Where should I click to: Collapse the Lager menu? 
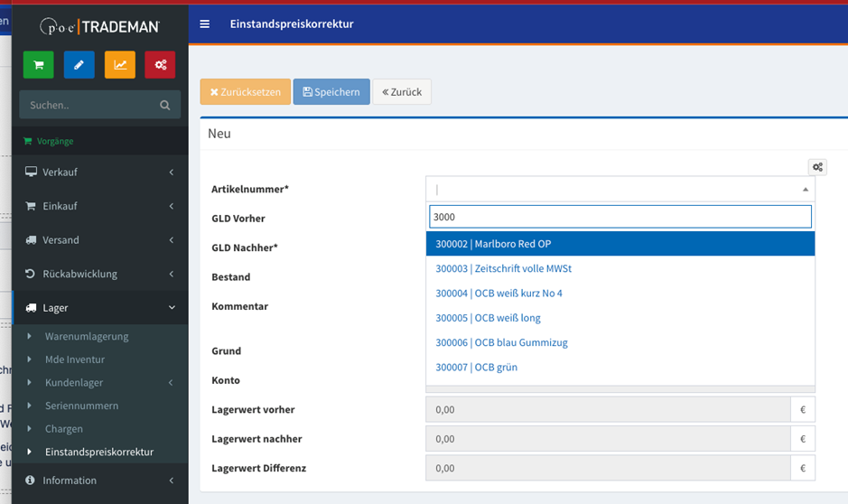100,308
